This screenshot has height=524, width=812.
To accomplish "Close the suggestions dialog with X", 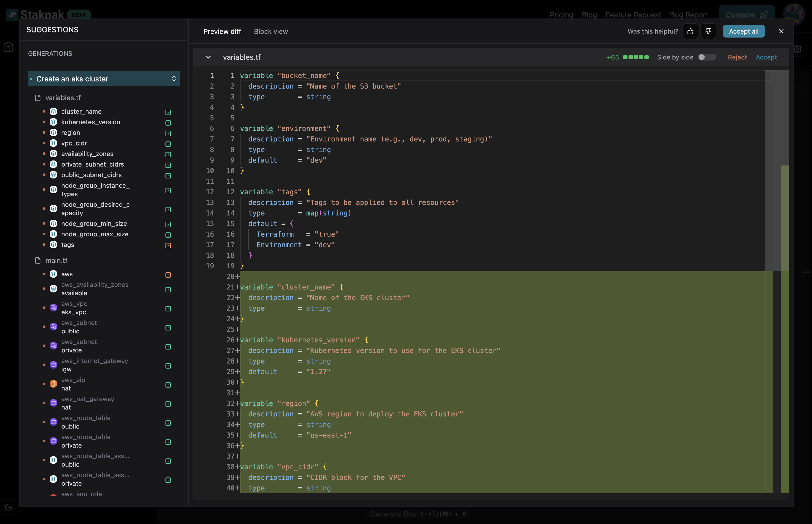I will (781, 31).
